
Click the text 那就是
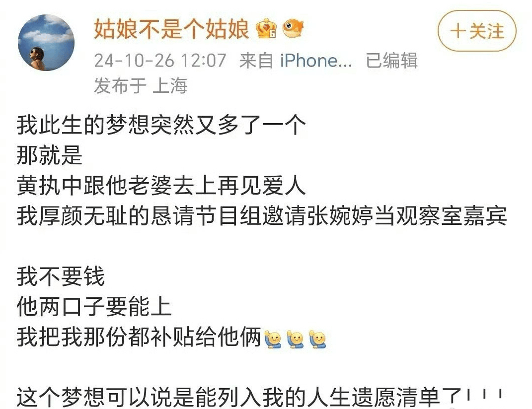click(50, 155)
